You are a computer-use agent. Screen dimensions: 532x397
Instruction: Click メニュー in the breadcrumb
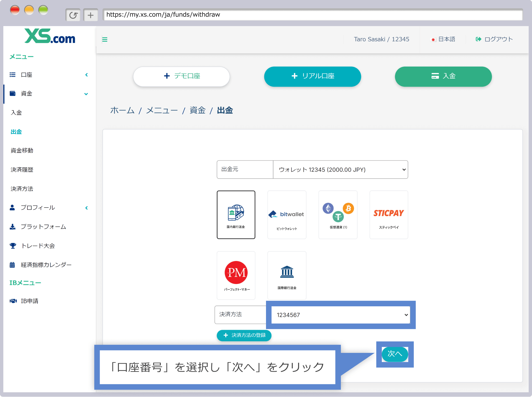tap(162, 110)
